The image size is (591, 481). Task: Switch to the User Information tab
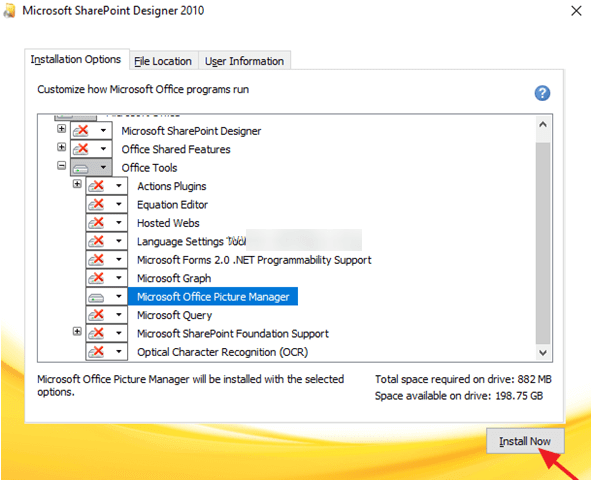(x=244, y=61)
